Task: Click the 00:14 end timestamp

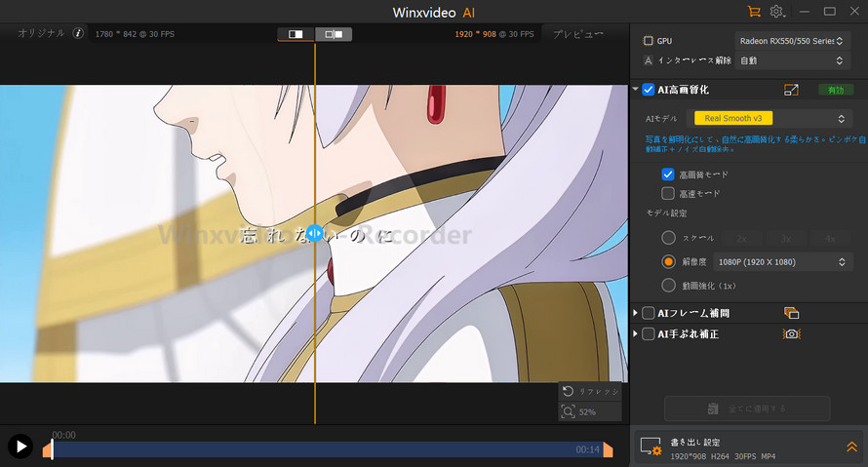Action: point(587,449)
